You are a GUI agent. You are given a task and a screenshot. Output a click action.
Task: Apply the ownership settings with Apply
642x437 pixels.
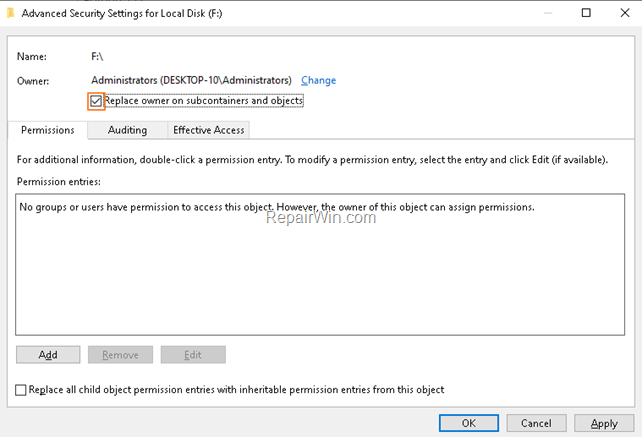(x=604, y=423)
